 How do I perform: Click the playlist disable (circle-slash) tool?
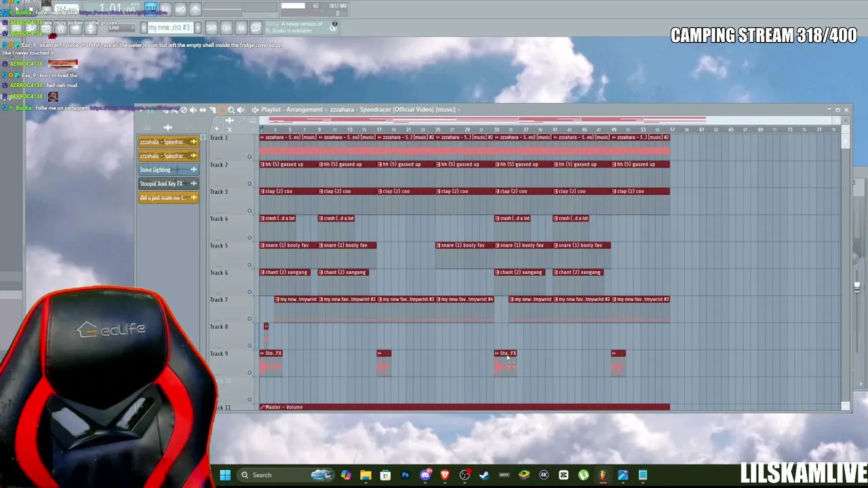click(183, 110)
